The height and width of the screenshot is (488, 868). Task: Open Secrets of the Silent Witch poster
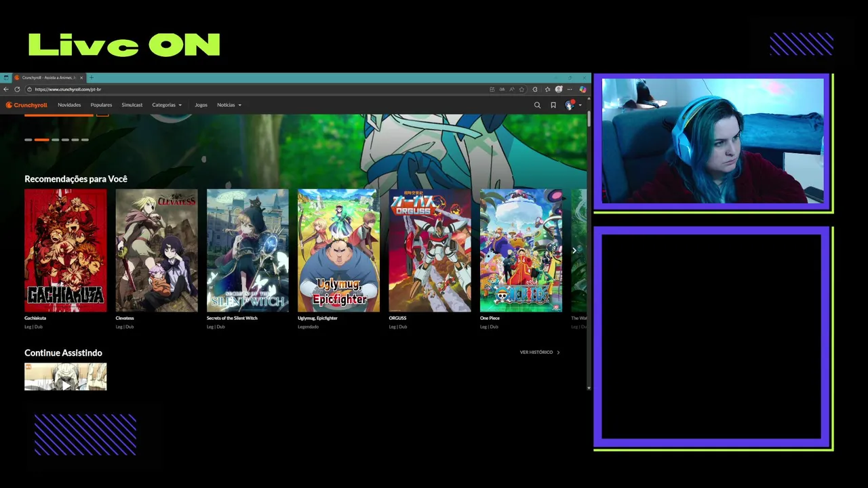[x=248, y=250]
